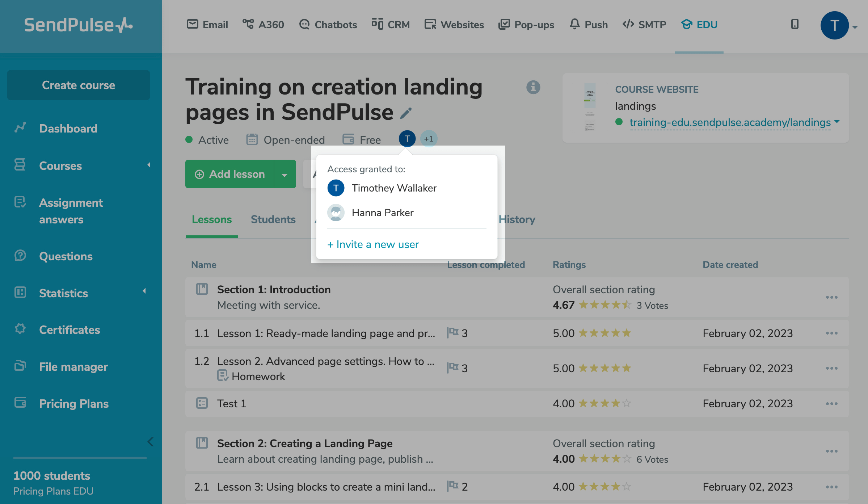Switch to the Students tab
This screenshot has width=868, height=504.
[273, 219]
